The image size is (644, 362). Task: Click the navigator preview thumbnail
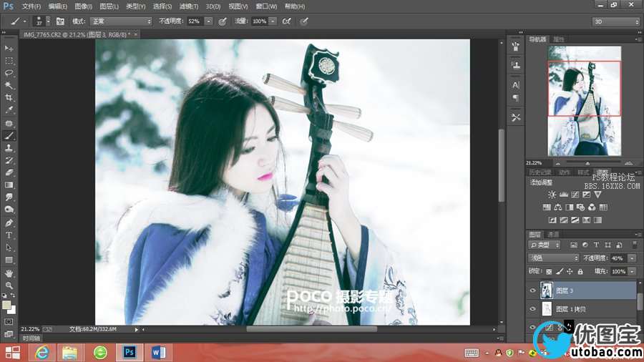[585, 101]
